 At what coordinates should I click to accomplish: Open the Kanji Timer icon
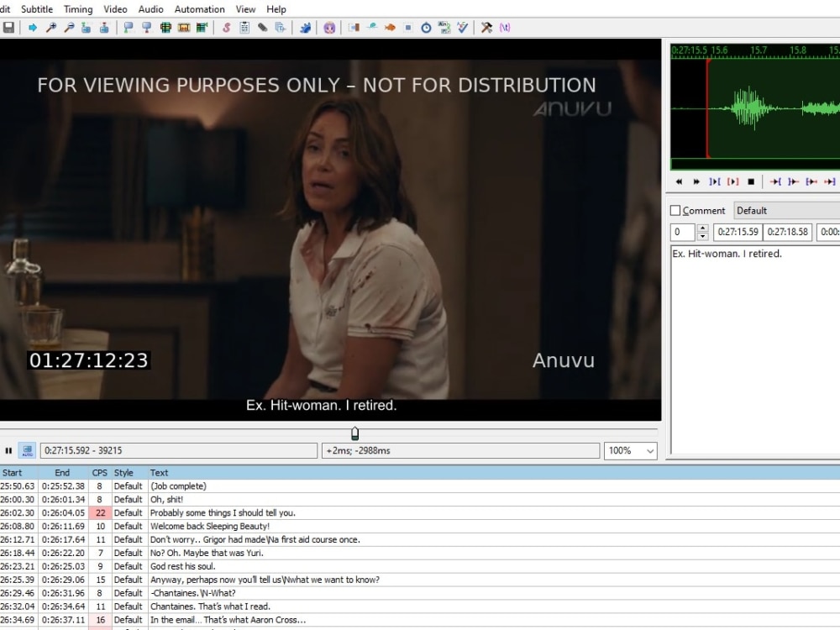[x=444, y=28]
